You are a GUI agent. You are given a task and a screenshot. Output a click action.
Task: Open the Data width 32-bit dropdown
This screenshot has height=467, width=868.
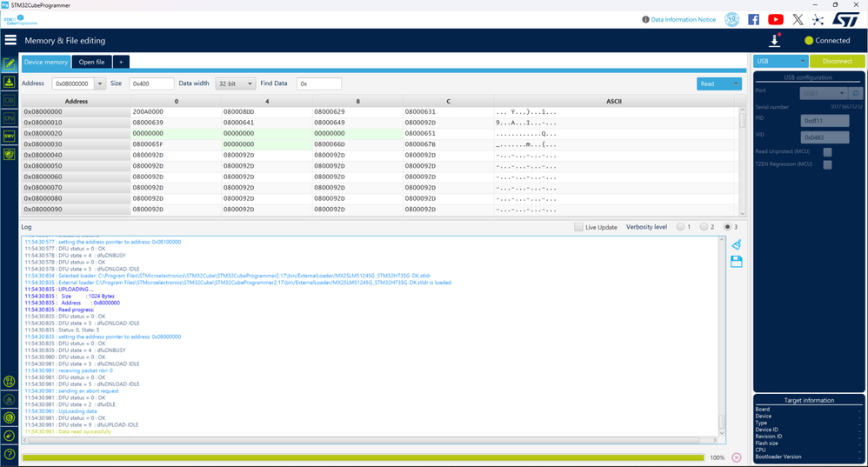pyautogui.click(x=236, y=83)
